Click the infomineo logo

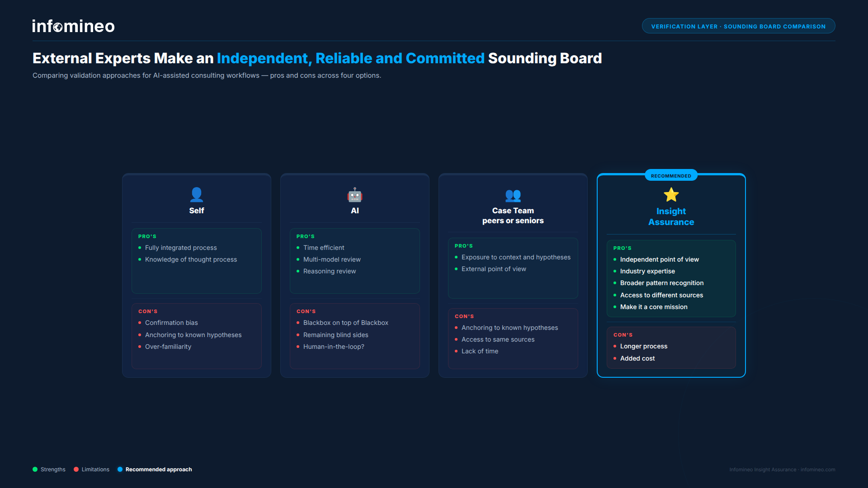point(73,26)
